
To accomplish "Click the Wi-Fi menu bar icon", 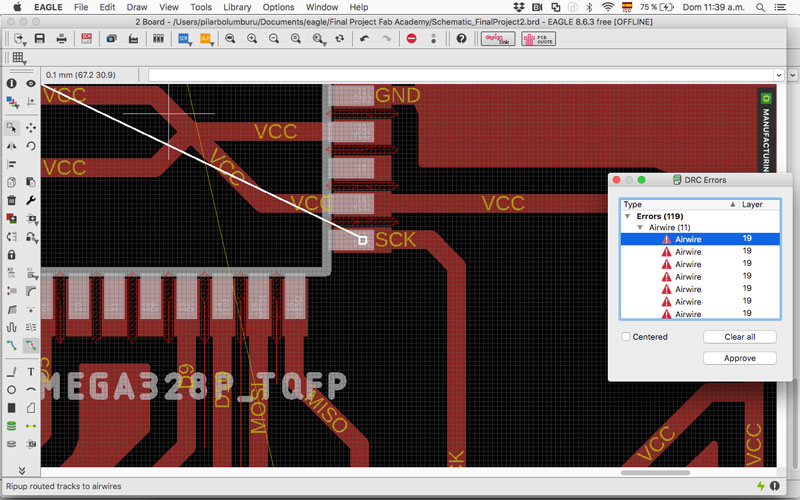I will 607,7.
